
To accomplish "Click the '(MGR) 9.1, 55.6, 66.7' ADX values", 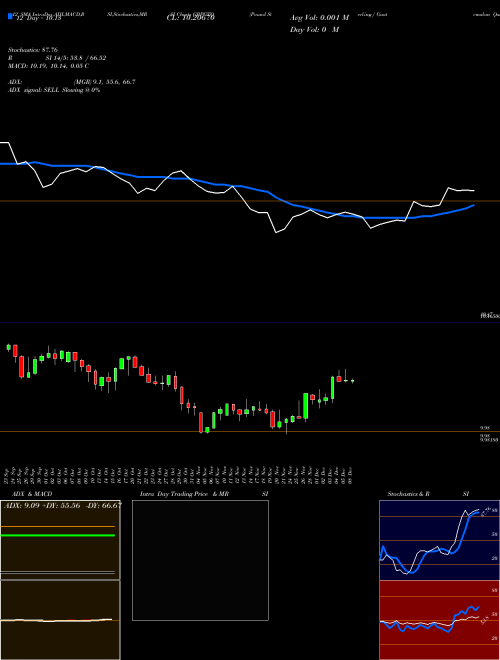I will (104, 82).
